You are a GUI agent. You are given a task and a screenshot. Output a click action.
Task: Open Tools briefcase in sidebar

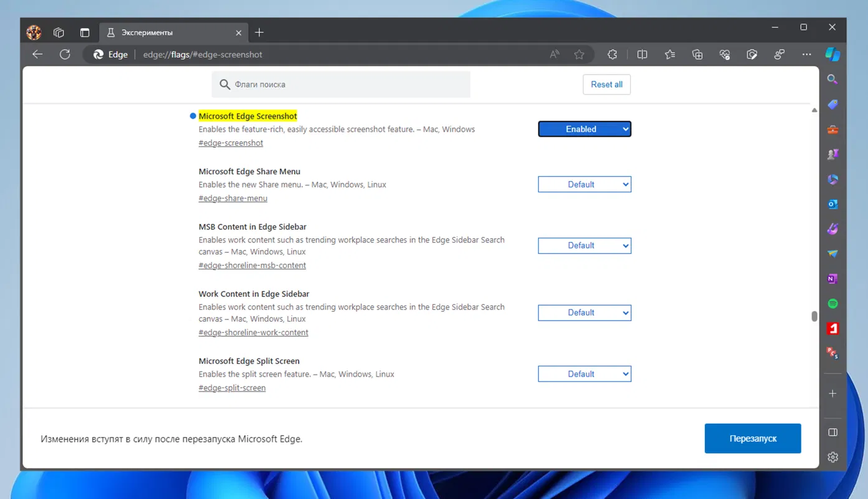pos(833,129)
